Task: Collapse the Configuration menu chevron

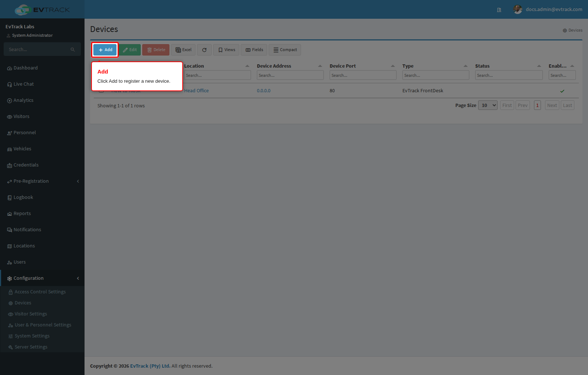Action: click(78, 278)
